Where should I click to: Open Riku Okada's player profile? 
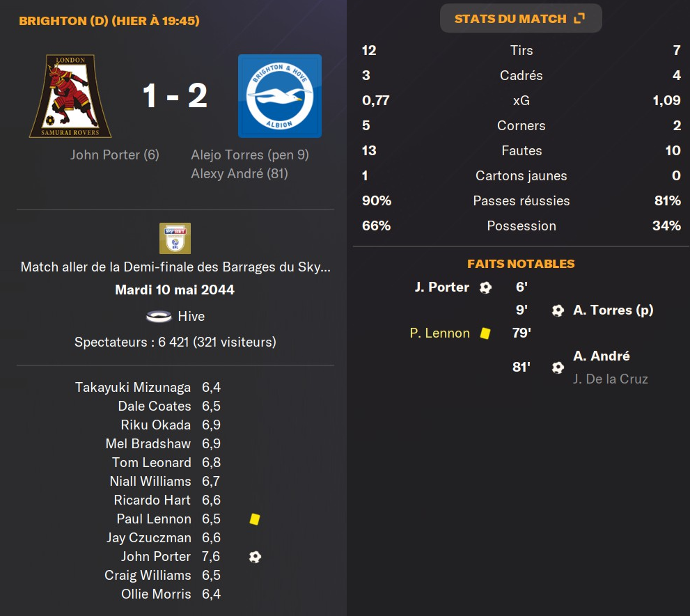pyautogui.click(x=155, y=425)
